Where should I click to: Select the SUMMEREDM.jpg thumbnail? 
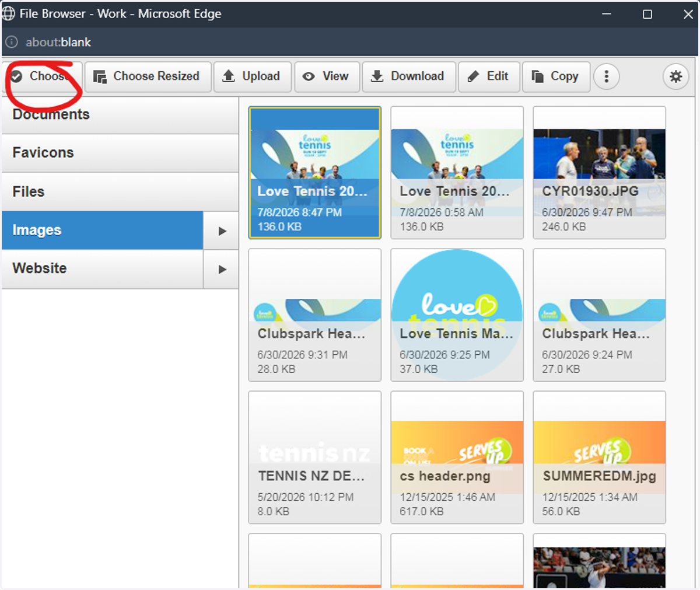point(599,458)
